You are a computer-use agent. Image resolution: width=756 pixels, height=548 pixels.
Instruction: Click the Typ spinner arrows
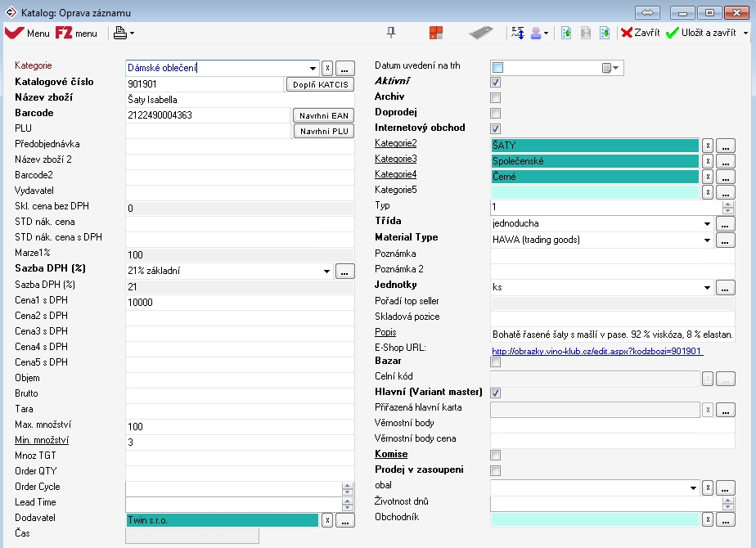728,208
